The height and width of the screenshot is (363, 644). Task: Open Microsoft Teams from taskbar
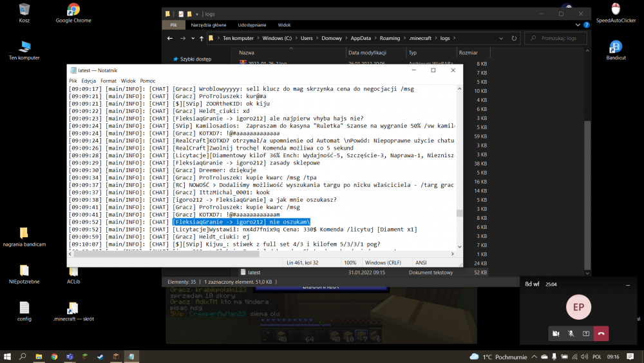tap(70, 357)
